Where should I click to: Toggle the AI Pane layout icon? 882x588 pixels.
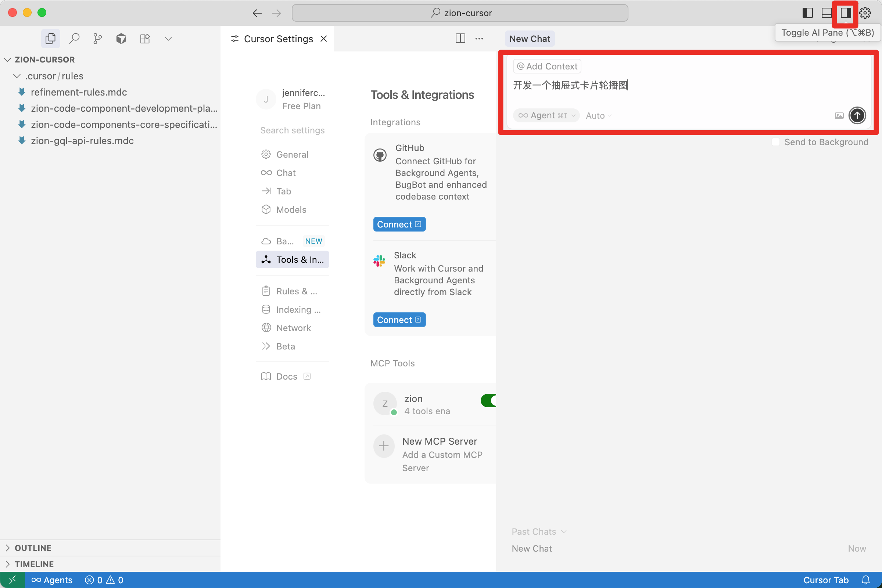(846, 13)
